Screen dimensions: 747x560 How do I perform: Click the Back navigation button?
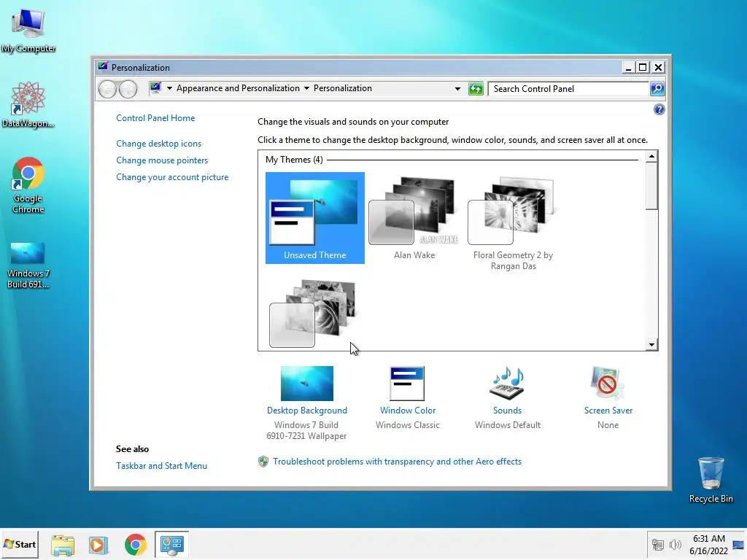coord(108,89)
